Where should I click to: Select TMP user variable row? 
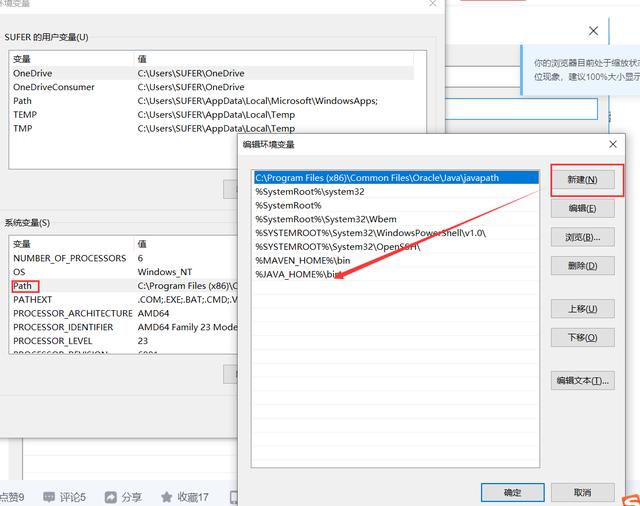[x=212, y=129]
